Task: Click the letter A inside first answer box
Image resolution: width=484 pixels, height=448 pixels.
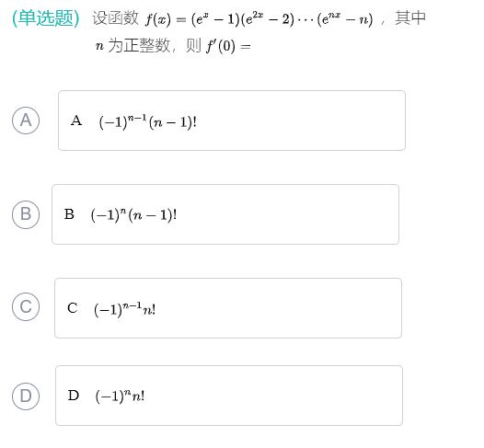Action: 76,121
